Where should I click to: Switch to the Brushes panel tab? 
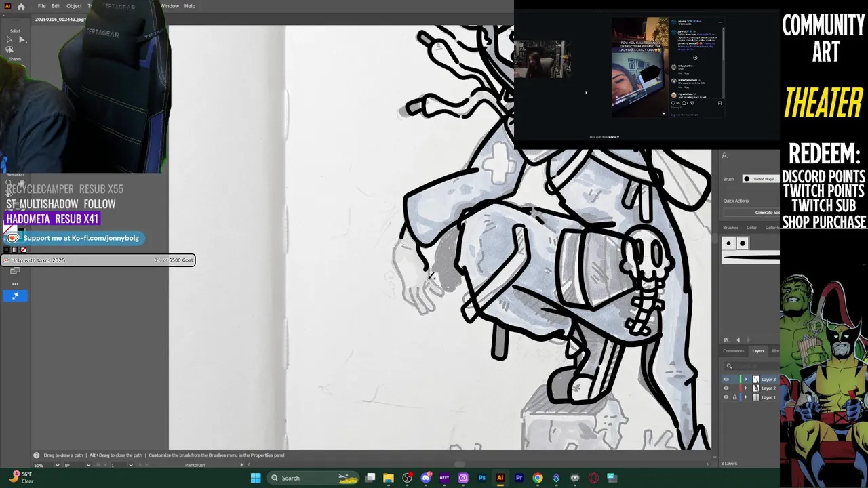pos(730,228)
